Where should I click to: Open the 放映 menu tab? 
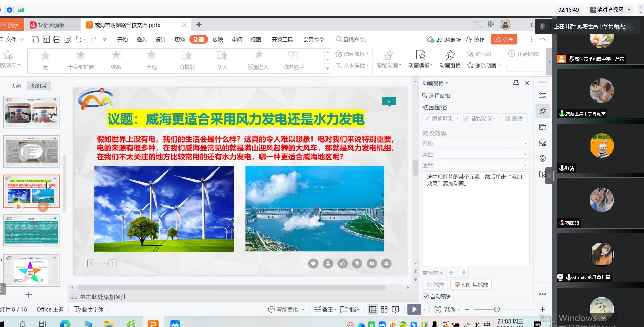[x=218, y=39]
